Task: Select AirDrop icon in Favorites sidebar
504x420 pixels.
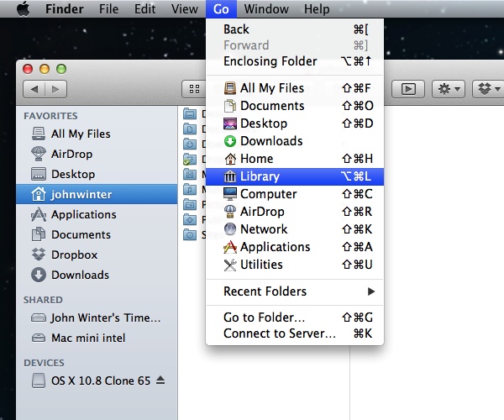Action: (x=39, y=154)
